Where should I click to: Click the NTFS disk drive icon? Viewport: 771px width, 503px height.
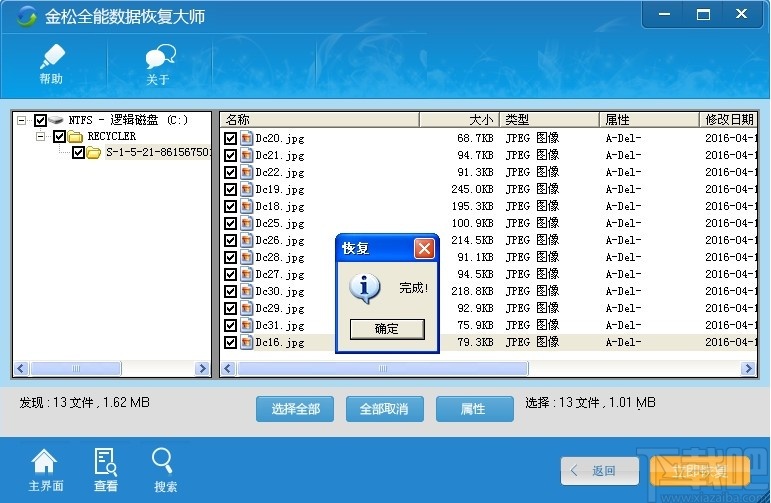(56, 120)
